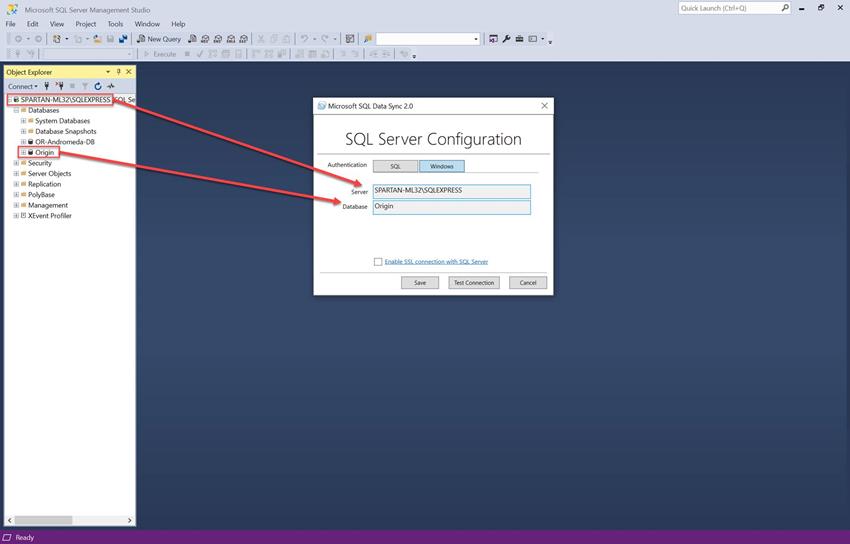Expand the OR-Andromeda-DB database node
Viewport: 850px width, 544px height.
[x=23, y=142]
